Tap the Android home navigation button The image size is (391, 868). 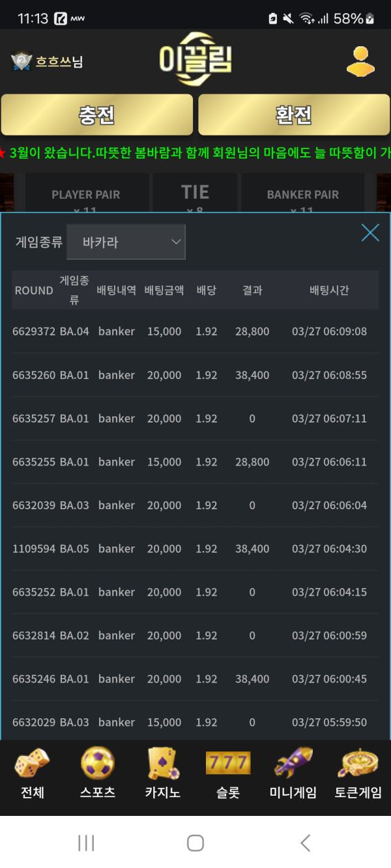point(195,843)
